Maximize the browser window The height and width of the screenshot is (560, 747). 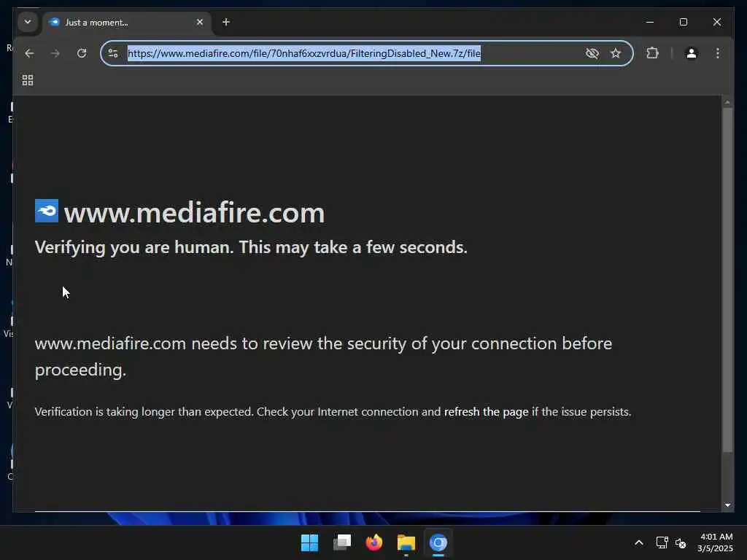[x=683, y=22]
